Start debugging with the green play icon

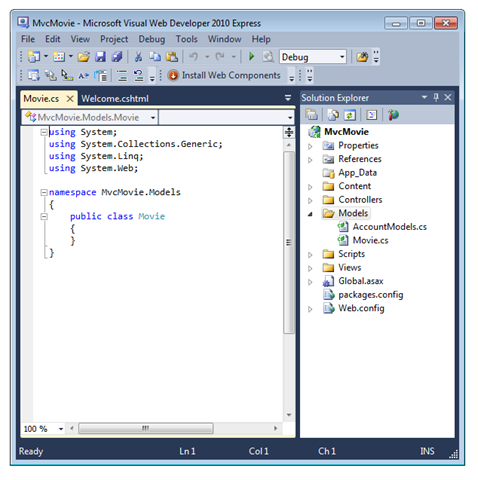252,57
